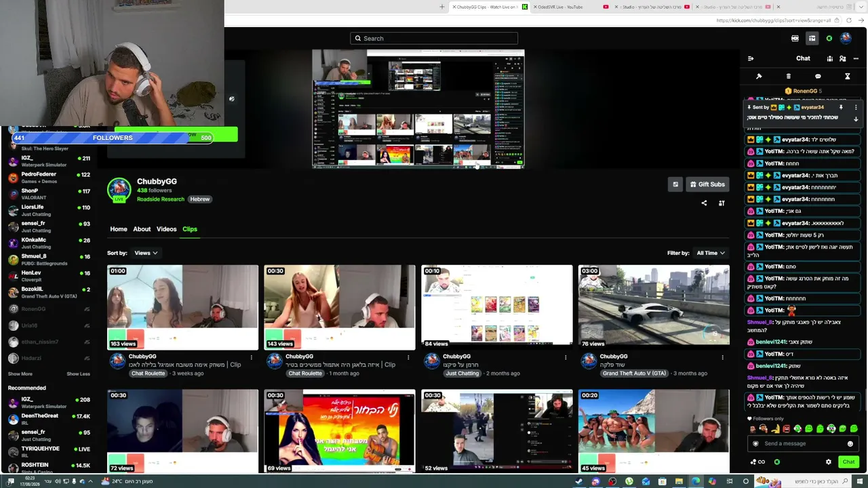868x488 pixels.
Task: Play the 76 views GTA clip thumbnail
Action: [654, 307]
